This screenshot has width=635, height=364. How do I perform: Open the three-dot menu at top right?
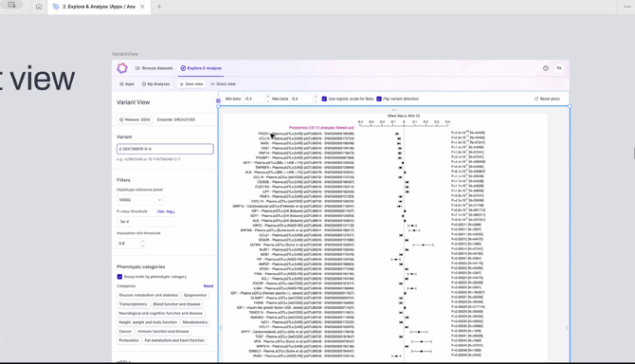(x=626, y=7)
